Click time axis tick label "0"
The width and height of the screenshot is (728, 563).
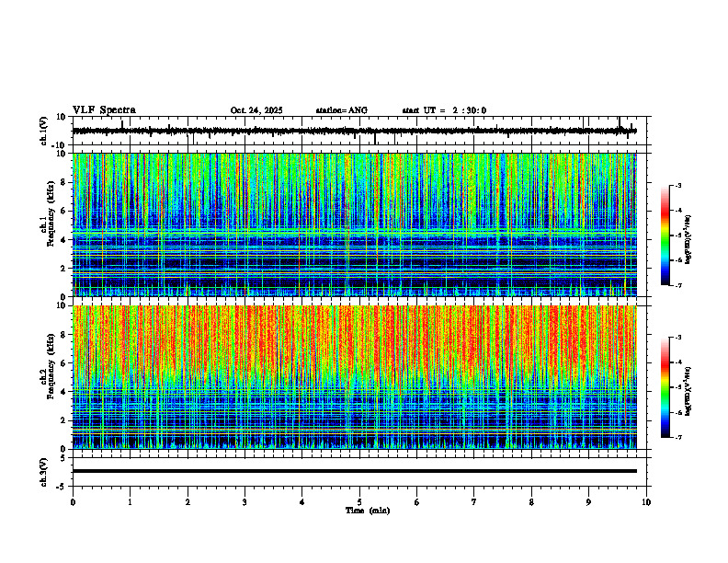(x=73, y=502)
